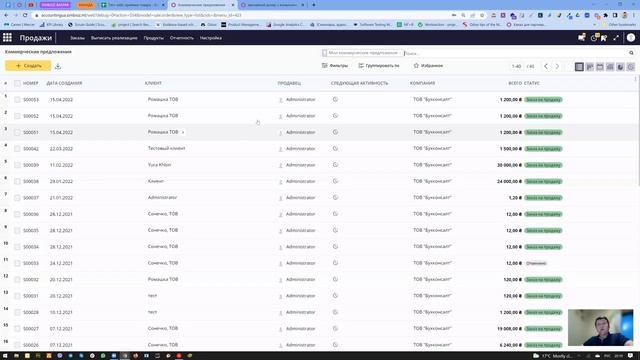The image size is (640, 360).
Task: Open the Отчетность menu
Action: click(182, 38)
